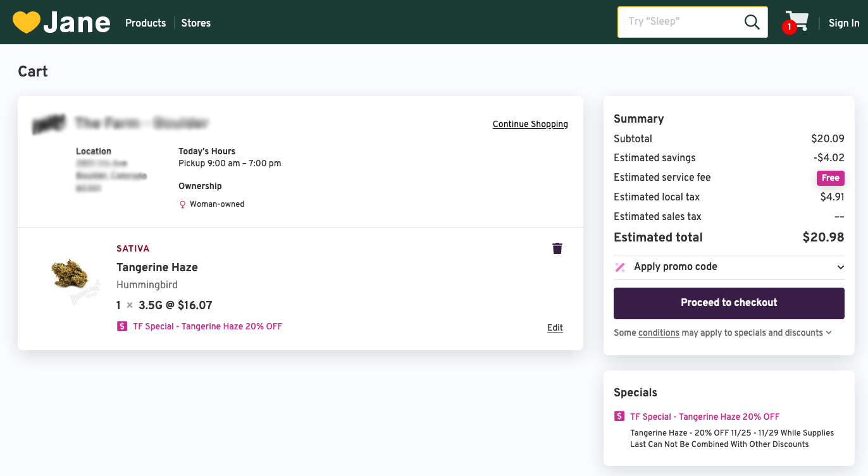
Task: Click the Woman-owned ownership text
Action: click(x=217, y=205)
